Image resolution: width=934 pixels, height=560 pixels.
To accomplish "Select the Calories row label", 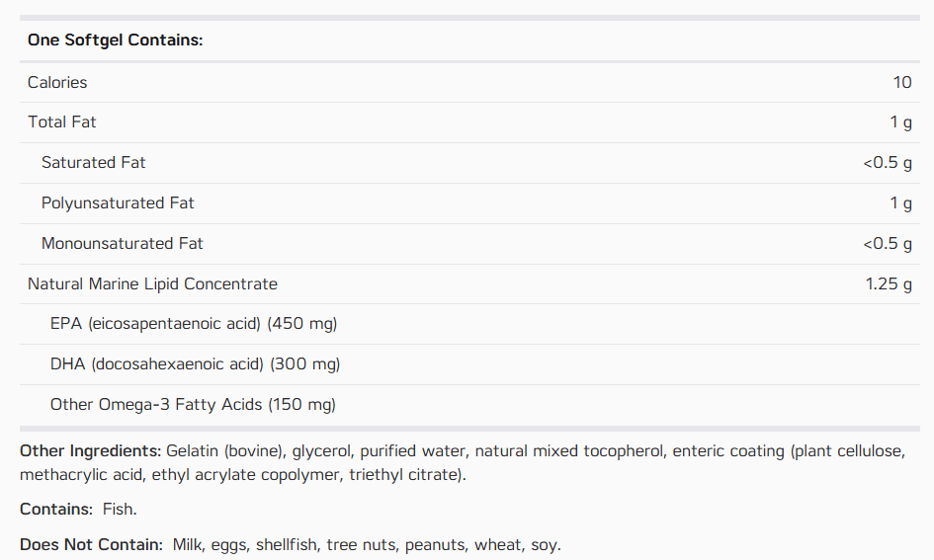I will tap(57, 82).
